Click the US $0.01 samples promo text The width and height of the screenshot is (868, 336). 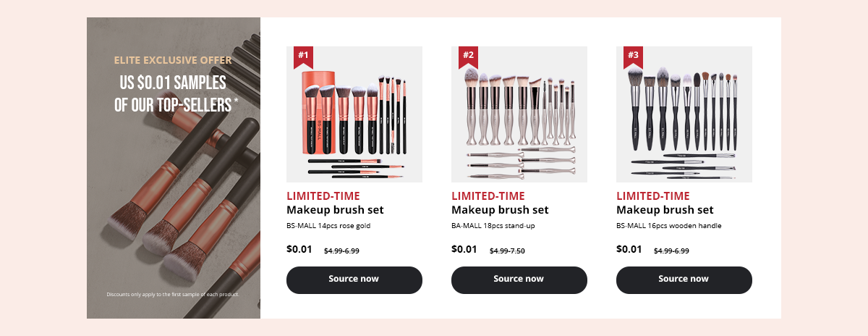[x=173, y=93]
